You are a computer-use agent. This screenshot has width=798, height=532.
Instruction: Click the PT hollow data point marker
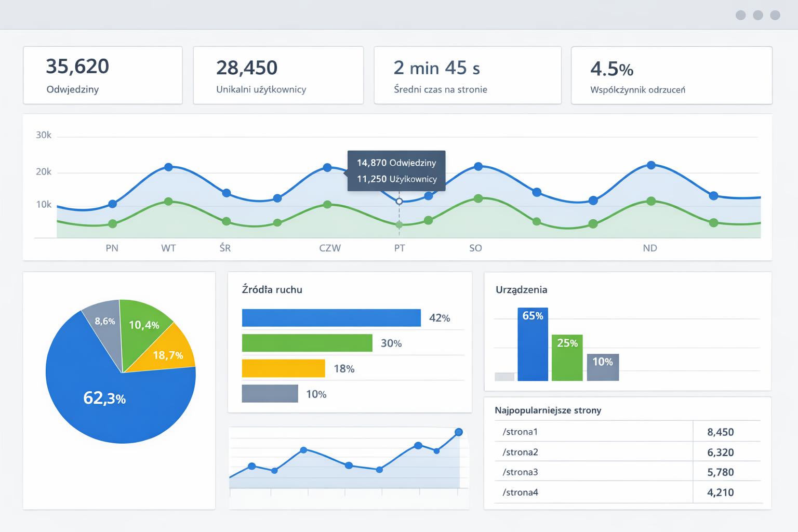click(x=399, y=201)
